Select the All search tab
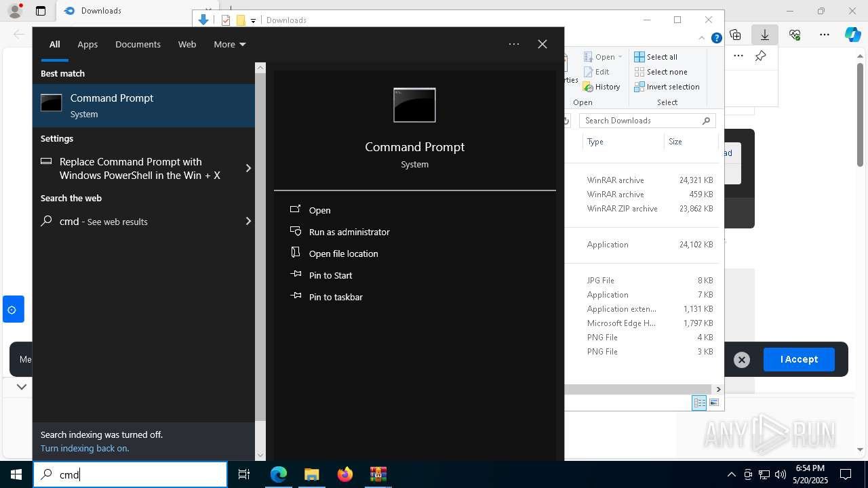 55,44
